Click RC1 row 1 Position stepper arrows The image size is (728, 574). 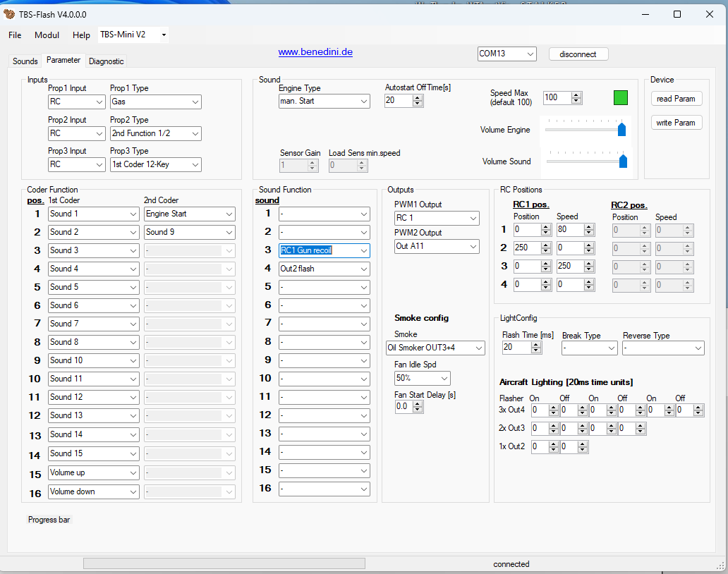tap(546, 230)
